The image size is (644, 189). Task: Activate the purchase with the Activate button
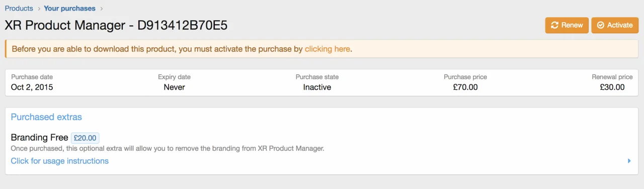click(x=615, y=25)
